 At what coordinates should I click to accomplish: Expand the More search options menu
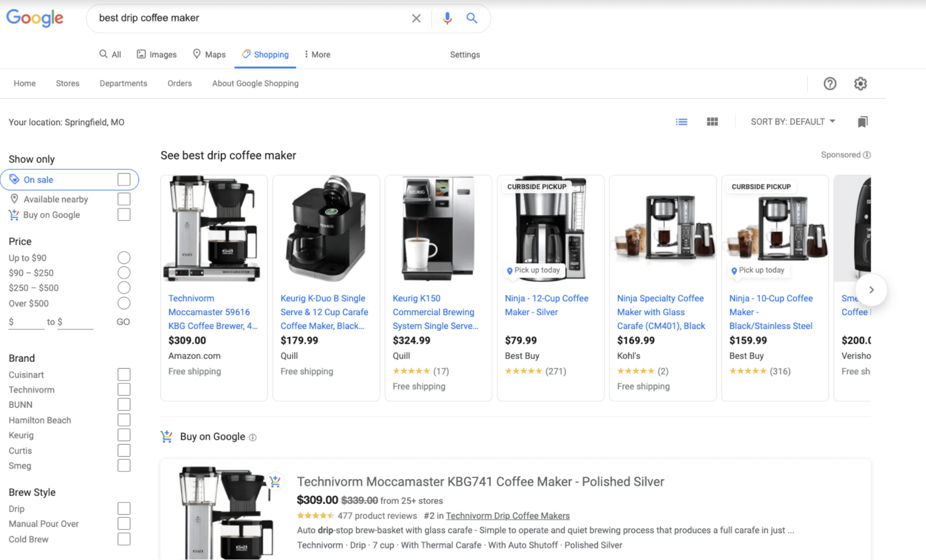coord(317,54)
